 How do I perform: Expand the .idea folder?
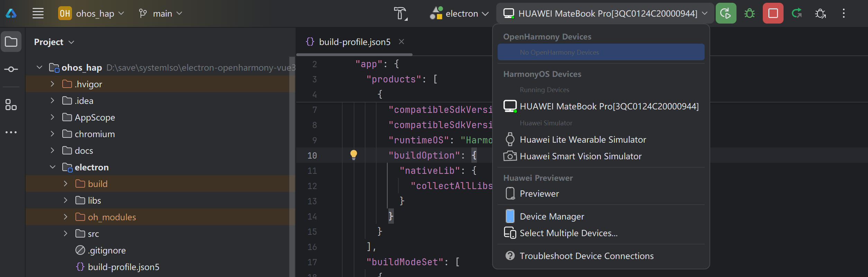[52, 100]
